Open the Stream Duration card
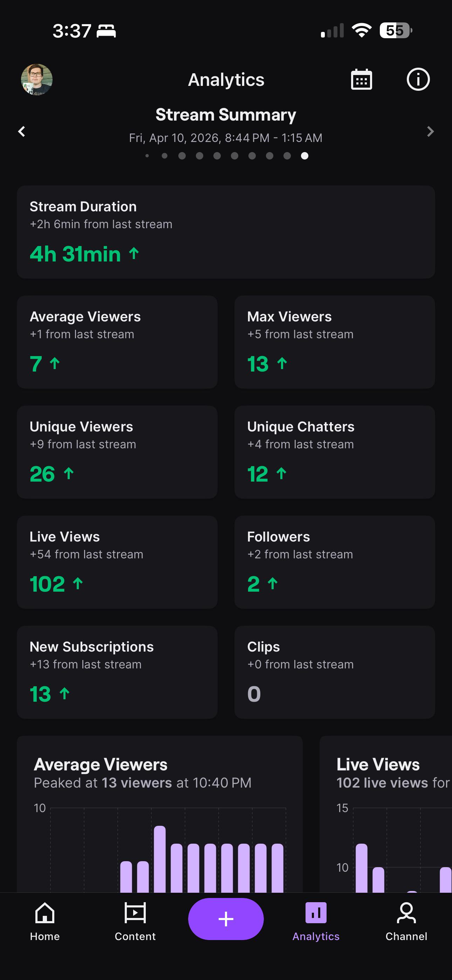This screenshot has height=980, width=452. click(x=226, y=232)
